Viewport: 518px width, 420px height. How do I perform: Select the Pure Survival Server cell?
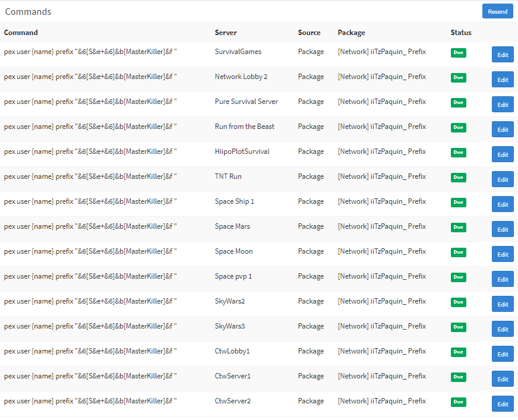coord(246,102)
